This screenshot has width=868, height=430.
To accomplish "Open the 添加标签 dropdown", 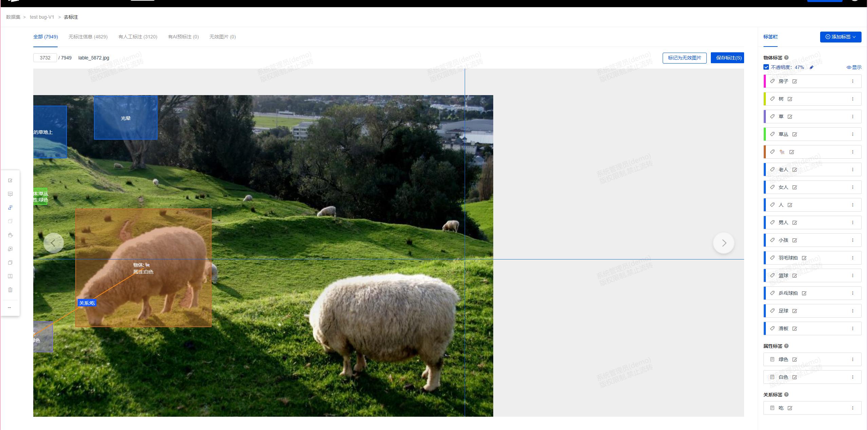I will click(x=841, y=37).
